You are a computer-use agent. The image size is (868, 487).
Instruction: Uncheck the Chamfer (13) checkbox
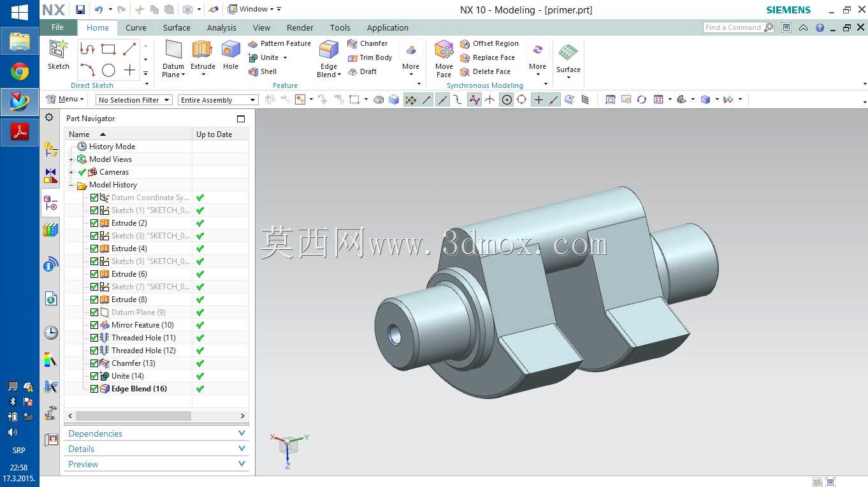(x=94, y=363)
